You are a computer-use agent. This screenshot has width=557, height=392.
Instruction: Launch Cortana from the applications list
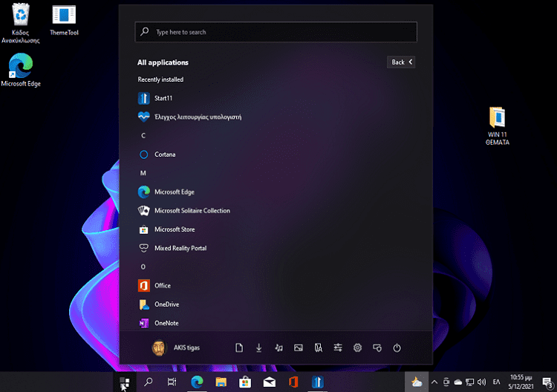point(156,154)
